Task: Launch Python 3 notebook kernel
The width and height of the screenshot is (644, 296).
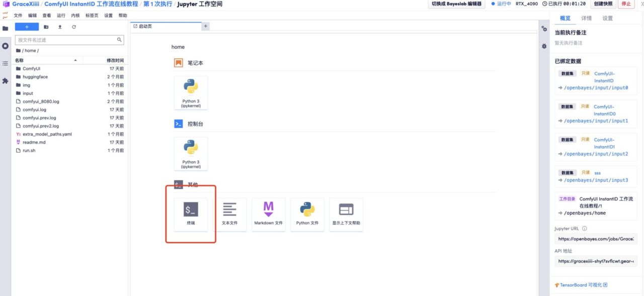Action: 191,92
